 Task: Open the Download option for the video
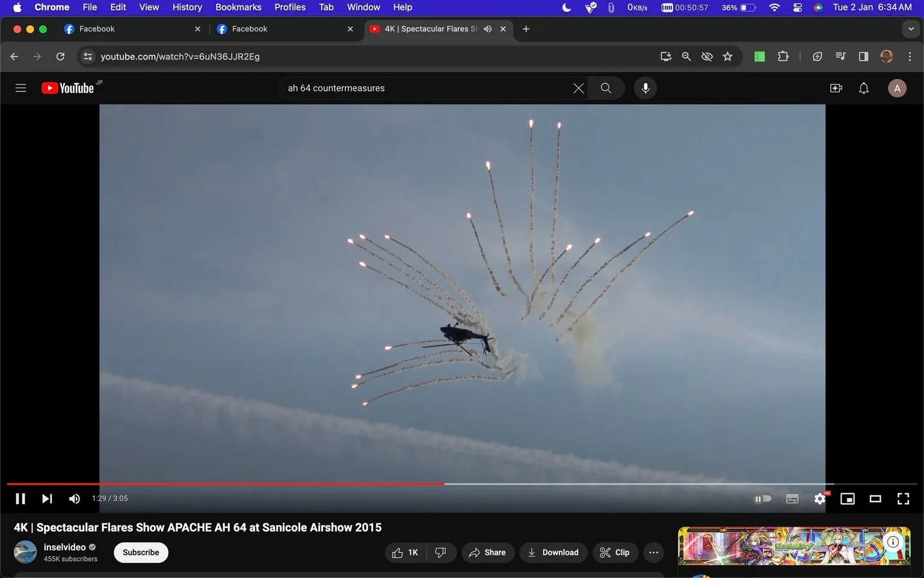click(x=553, y=552)
